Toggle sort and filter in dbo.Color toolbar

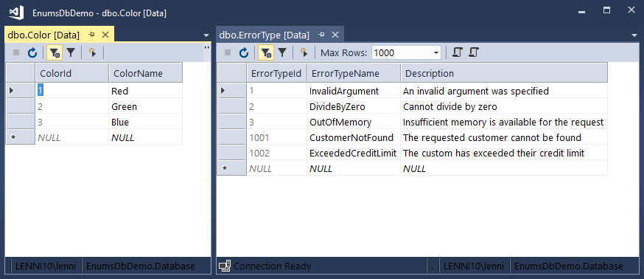pos(55,52)
